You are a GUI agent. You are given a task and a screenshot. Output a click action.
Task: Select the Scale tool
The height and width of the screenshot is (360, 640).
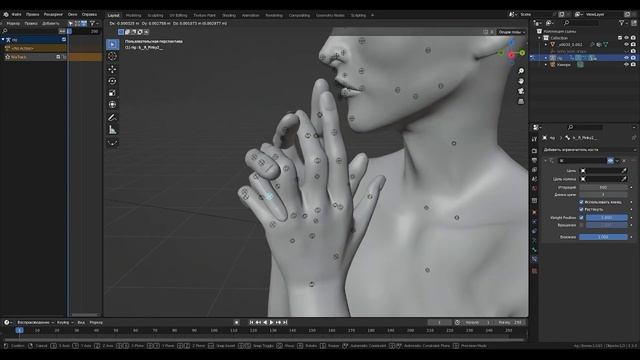tap(112, 93)
